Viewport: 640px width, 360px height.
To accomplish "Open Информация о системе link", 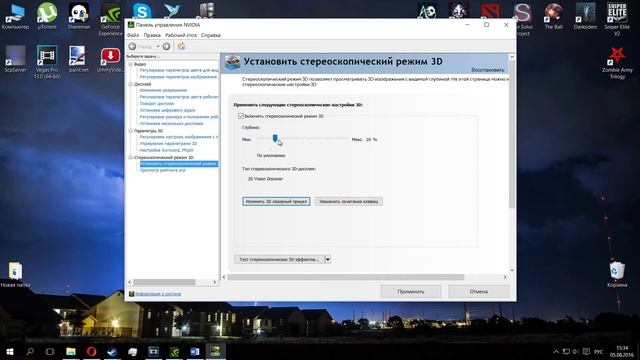I will pyautogui.click(x=158, y=294).
